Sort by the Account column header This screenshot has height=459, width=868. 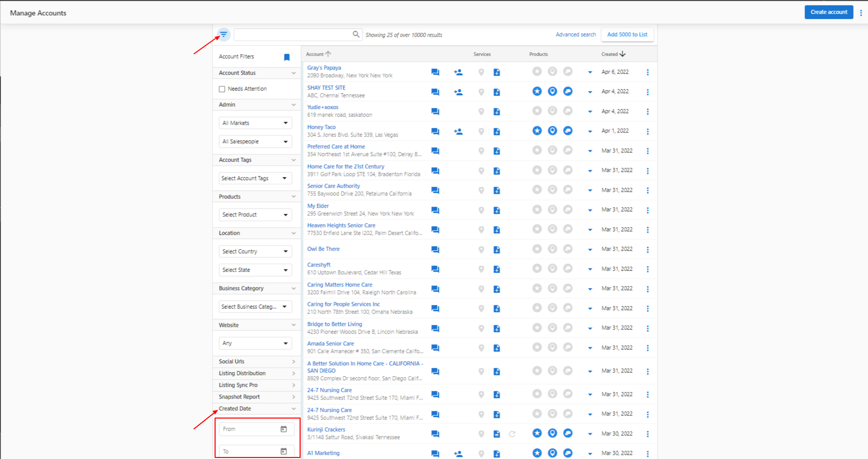319,54
